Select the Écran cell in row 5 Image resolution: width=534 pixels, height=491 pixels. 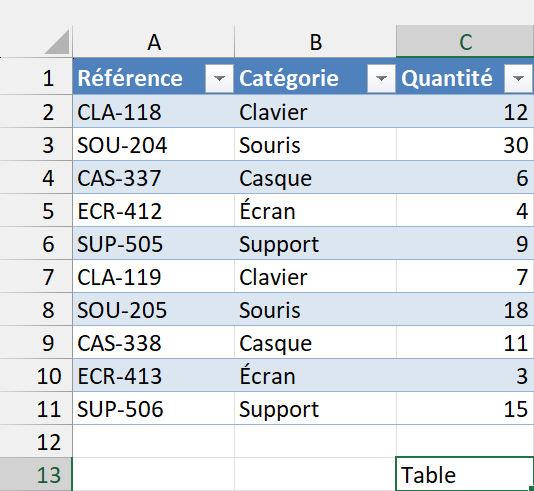tap(315, 211)
